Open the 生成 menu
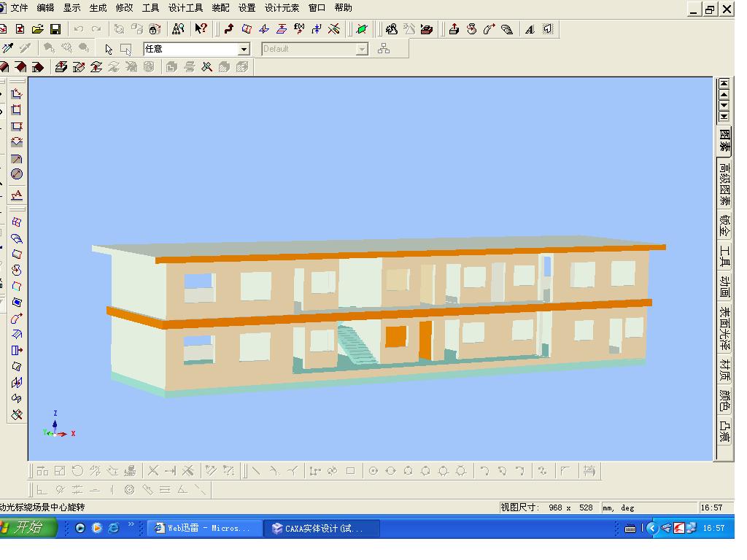 (98, 8)
